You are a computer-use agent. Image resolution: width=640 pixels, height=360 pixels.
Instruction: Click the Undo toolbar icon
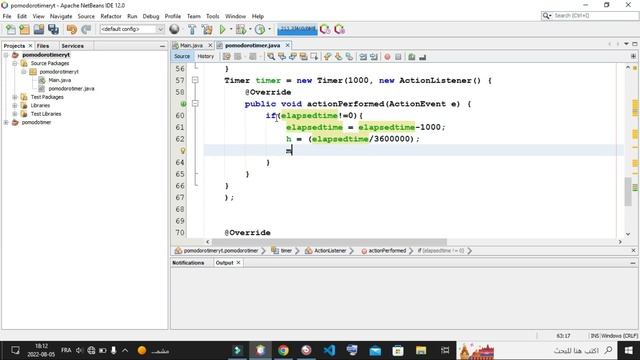[x=71, y=29]
